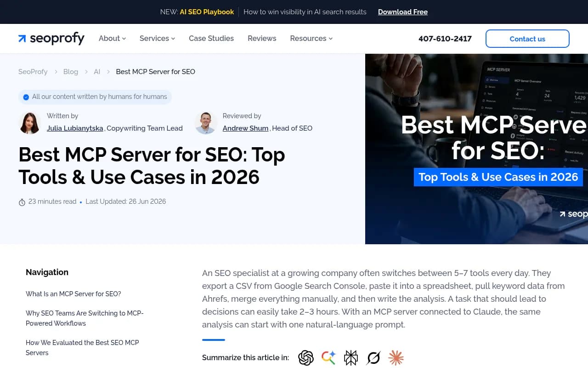The width and height of the screenshot is (588, 368).
Task: Click the article hero image
Action: pyautogui.click(x=476, y=149)
